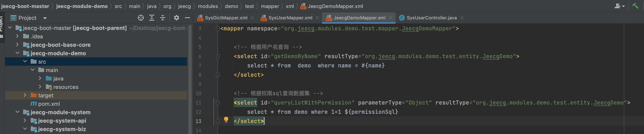Click the ${permissionSql} placeholder text
The image size is (644, 134).
pyautogui.click(x=371, y=112)
